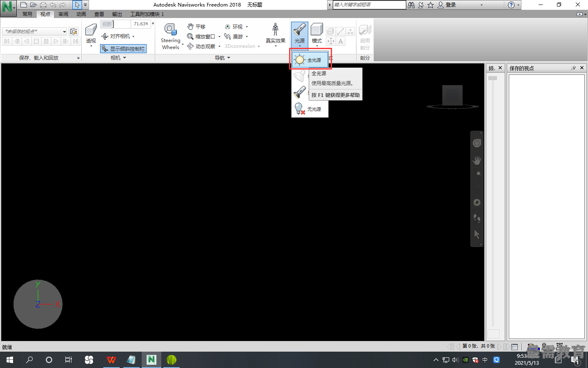This screenshot has height=368, width=588.
Task: Open the 工具附加模块 1 tab
Action: [147, 14]
